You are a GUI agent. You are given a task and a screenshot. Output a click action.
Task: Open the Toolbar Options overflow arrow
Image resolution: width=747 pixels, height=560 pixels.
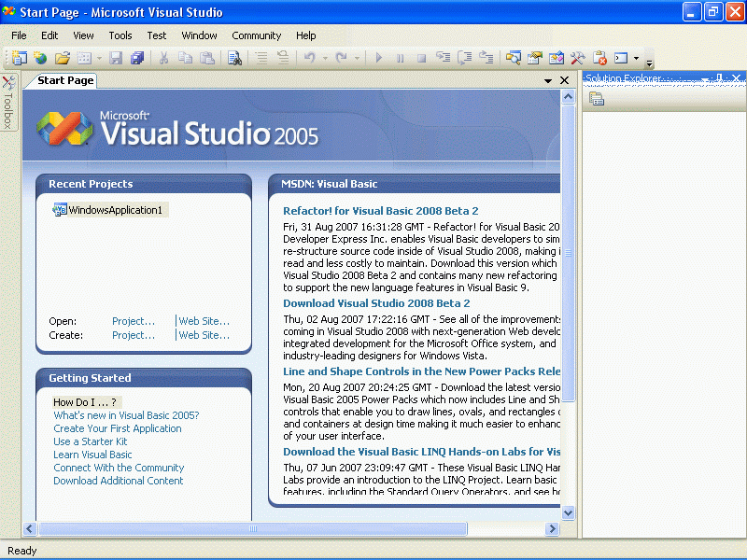(x=649, y=62)
